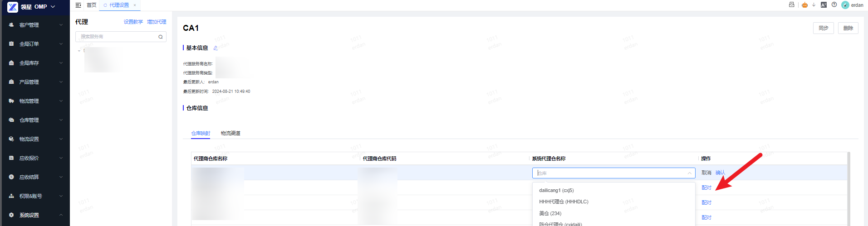Expand the 全局订单 chevron
This screenshot has width=868, height=226.
61,44
